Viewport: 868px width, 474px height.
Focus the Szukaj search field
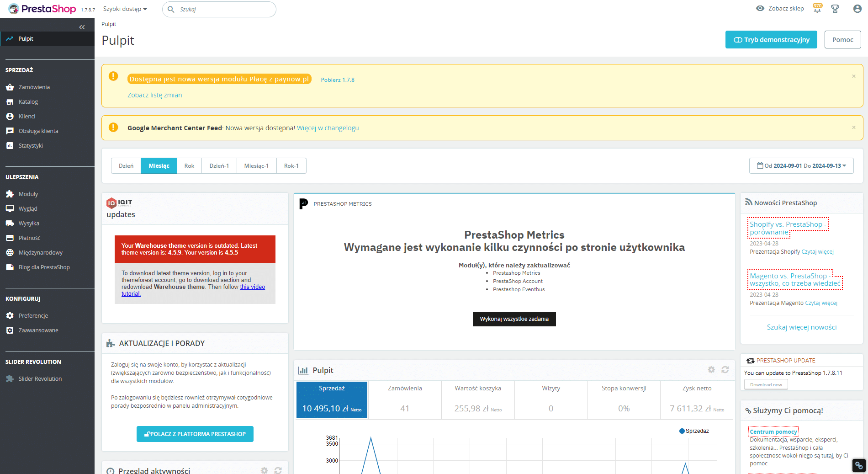coord(219,9)
